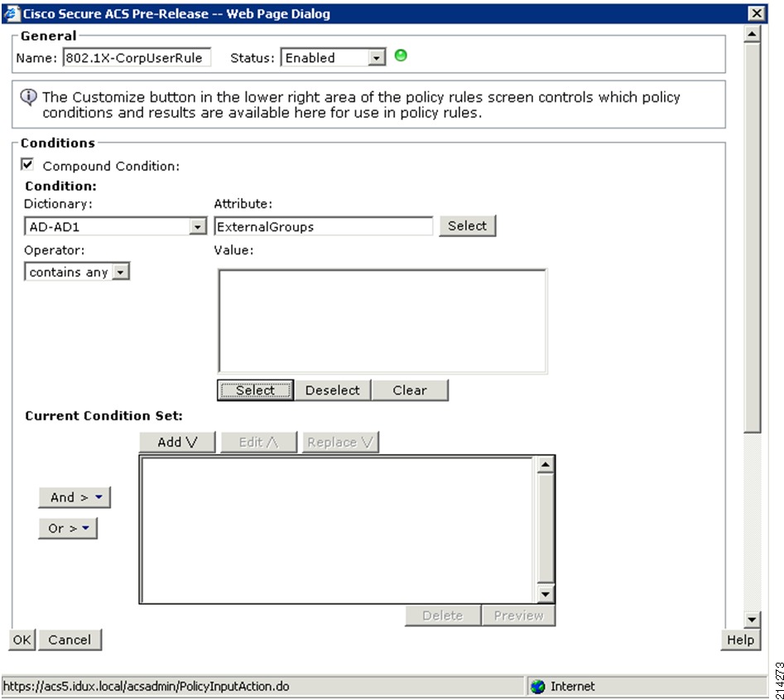Uncheck the Compound Condition checkbox
The image size is (784, 700).
tap(27, 165)
